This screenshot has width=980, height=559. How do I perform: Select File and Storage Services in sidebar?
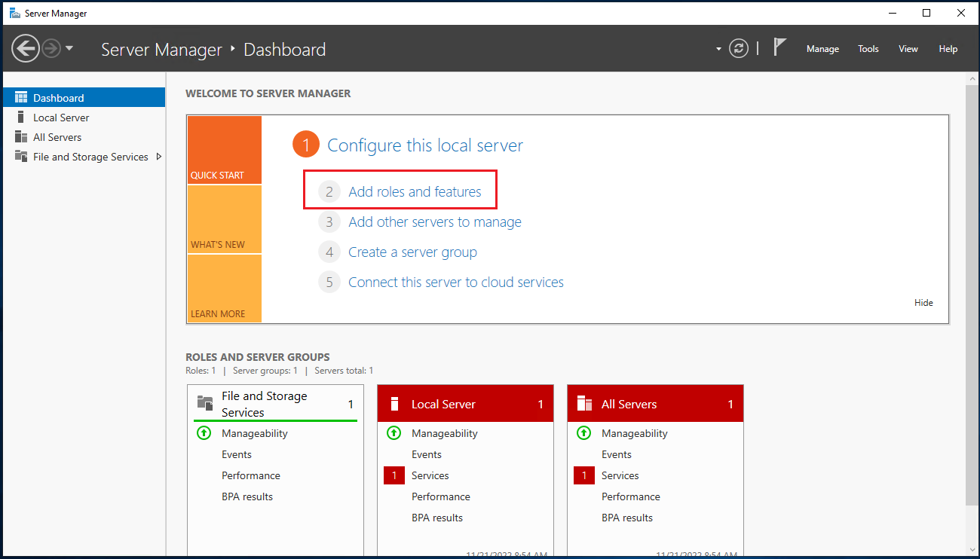pyautogui.click(x=84, y=157)
